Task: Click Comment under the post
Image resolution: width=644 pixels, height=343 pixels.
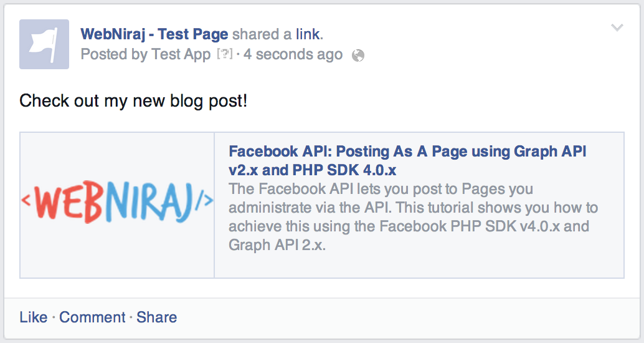Action: (92, 317)
